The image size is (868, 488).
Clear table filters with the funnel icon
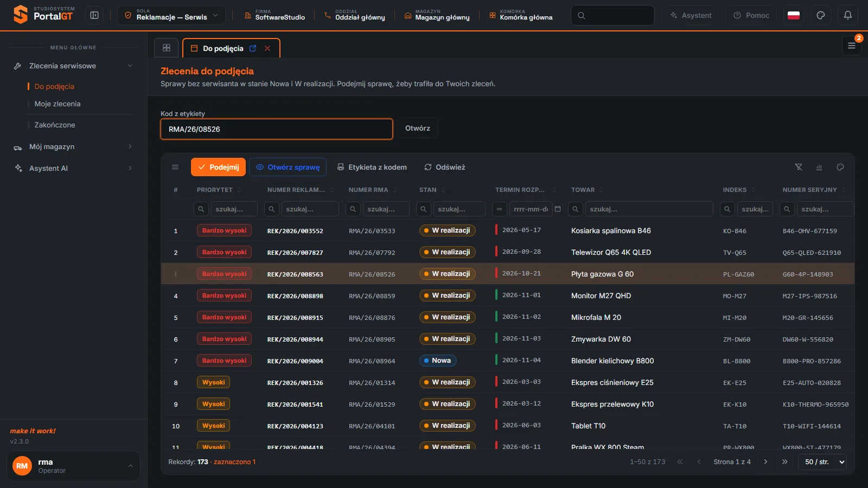[x=799, y=167]
